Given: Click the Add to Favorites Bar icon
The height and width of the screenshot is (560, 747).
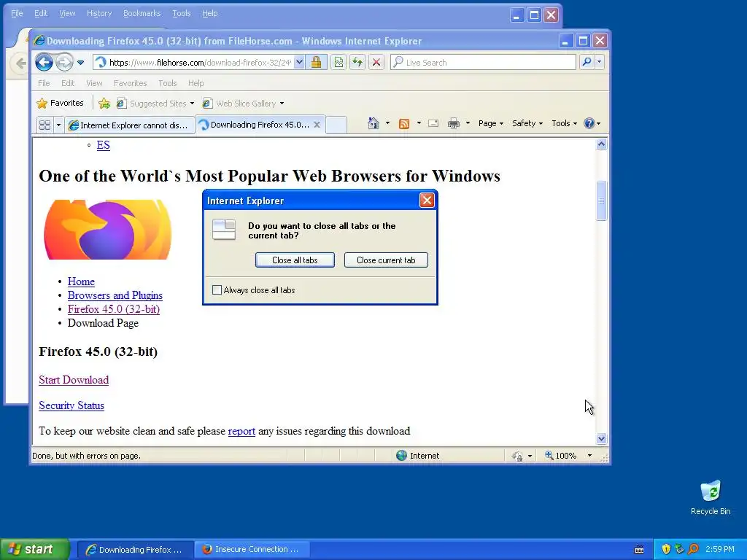Looking at the screenshot, I should point(104,103).
